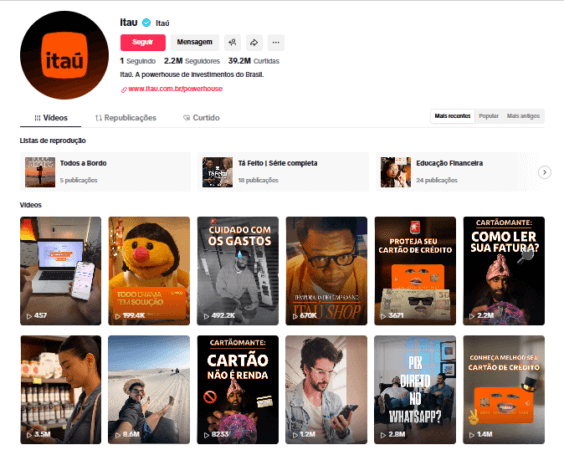Play the man checking phone video, 1.2M views
The height and width of the screenshot is (450, 564).
click(x=327, y=390)
